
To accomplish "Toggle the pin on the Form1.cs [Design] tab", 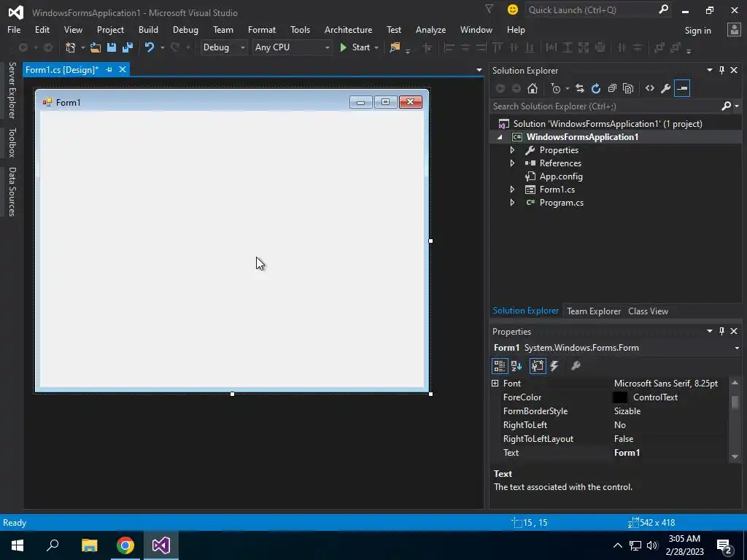I will click(x=109, y=69).
